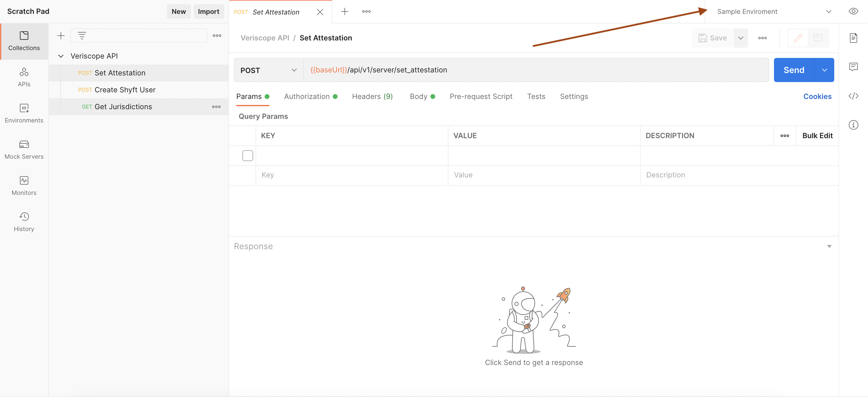Expand the Save button dropdown arrow

coord(741,38)
